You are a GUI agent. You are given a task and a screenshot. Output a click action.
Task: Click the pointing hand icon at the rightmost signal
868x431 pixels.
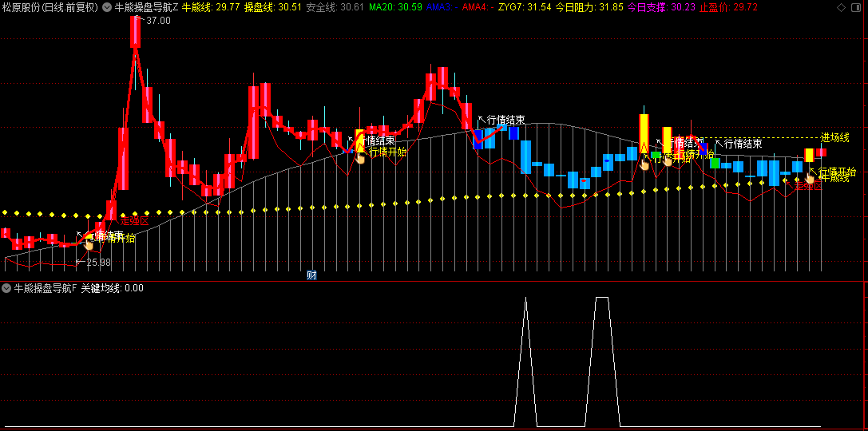tap(810, 176)
